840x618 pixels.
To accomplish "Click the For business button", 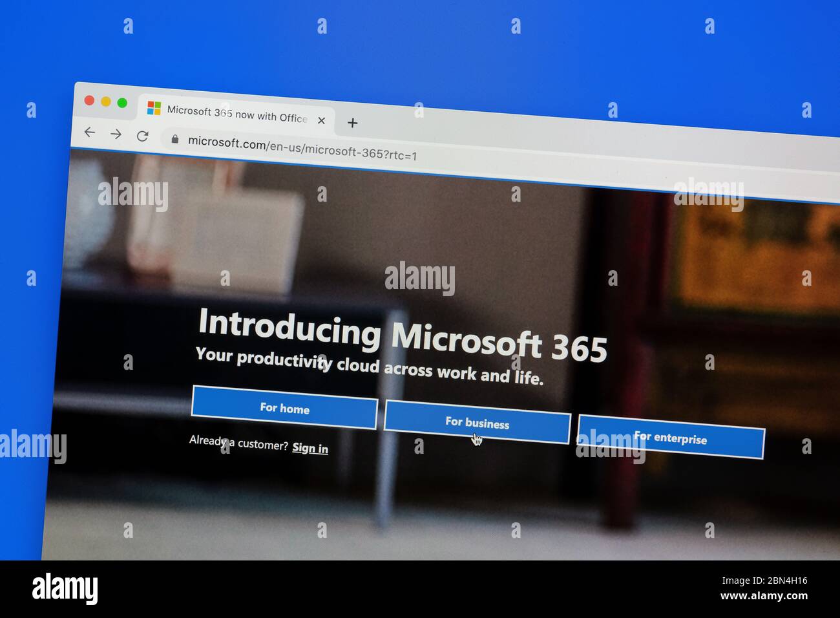I will pyautogui.click(x=478, y=423).
